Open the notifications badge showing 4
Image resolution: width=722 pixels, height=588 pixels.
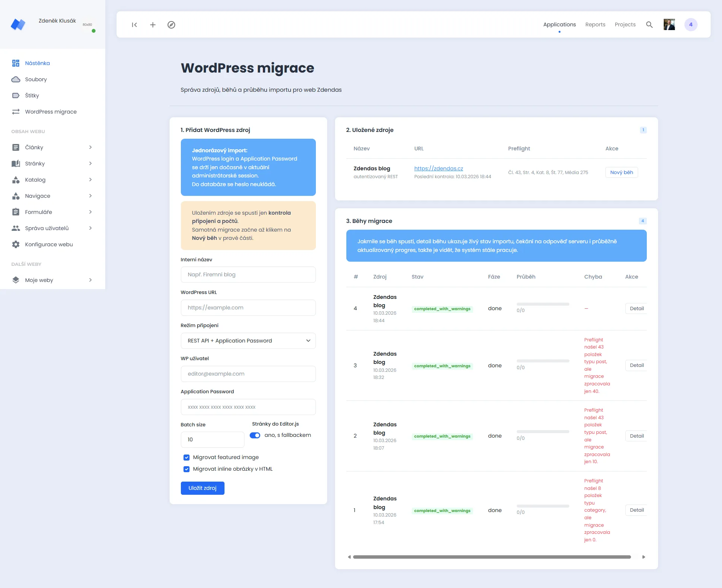tap(691, 24)
